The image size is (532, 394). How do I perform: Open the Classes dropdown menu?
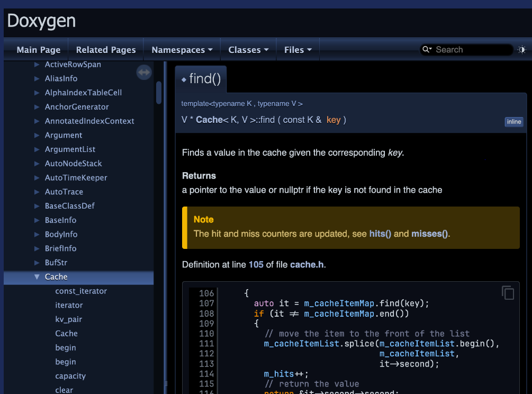248,49
